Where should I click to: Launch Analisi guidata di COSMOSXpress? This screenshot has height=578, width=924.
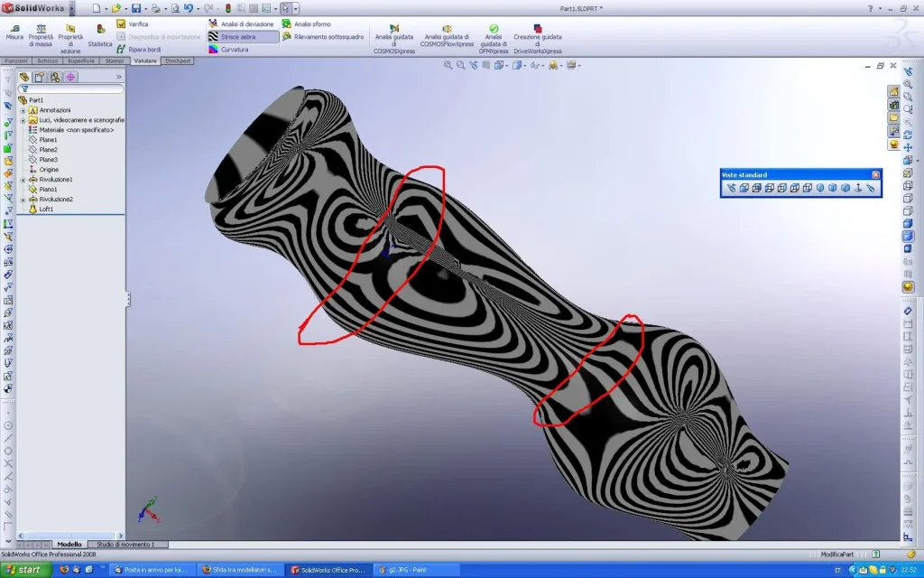394,39
